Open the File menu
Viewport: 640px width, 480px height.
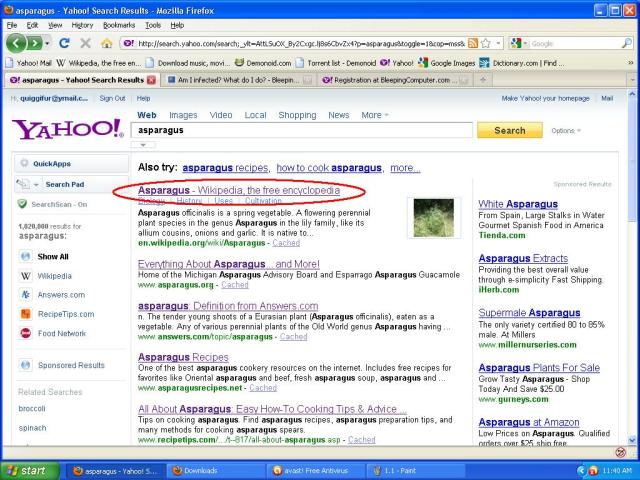(12, 25)
